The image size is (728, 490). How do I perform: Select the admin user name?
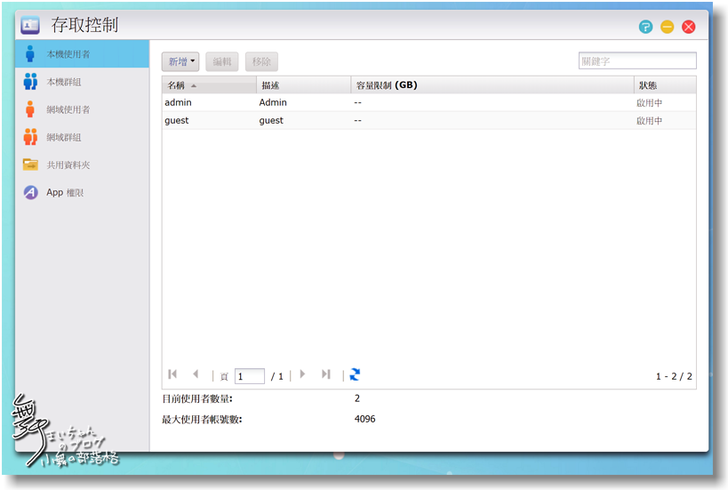(178, 102)
